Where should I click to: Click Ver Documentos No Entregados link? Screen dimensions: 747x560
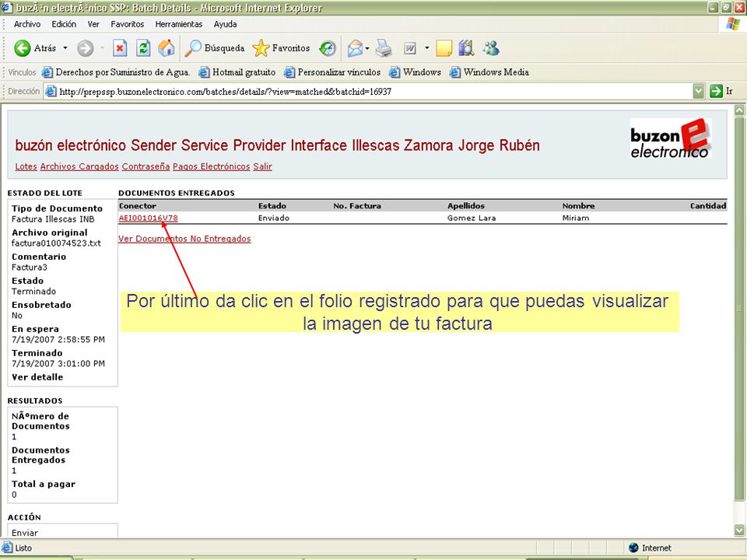184,239
